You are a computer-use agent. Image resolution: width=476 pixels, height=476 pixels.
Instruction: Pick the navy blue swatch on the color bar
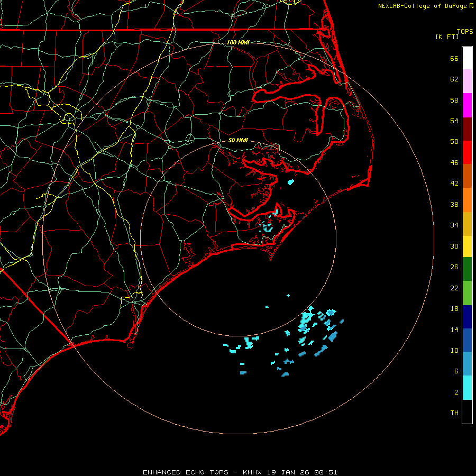pyautogui.click(x=467, y=317)
